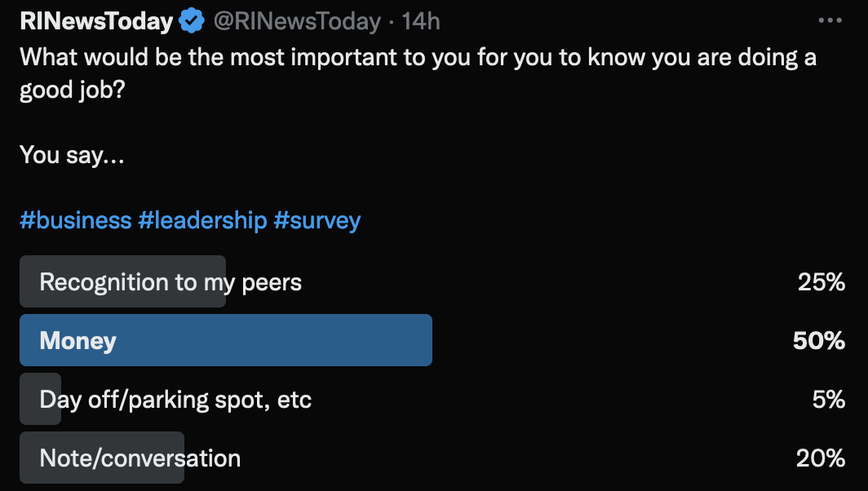Click the #survey hashtag

tap(317, 220)
